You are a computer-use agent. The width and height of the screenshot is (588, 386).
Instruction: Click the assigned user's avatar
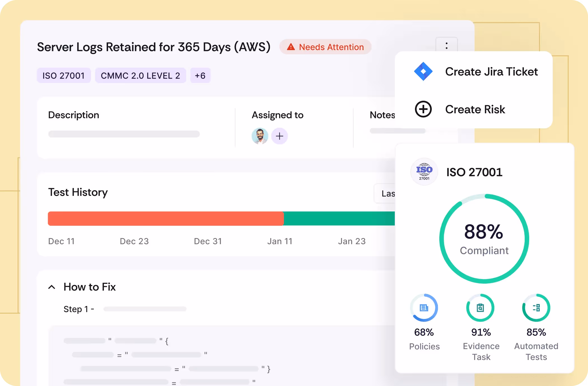click(x=260, y=136)
